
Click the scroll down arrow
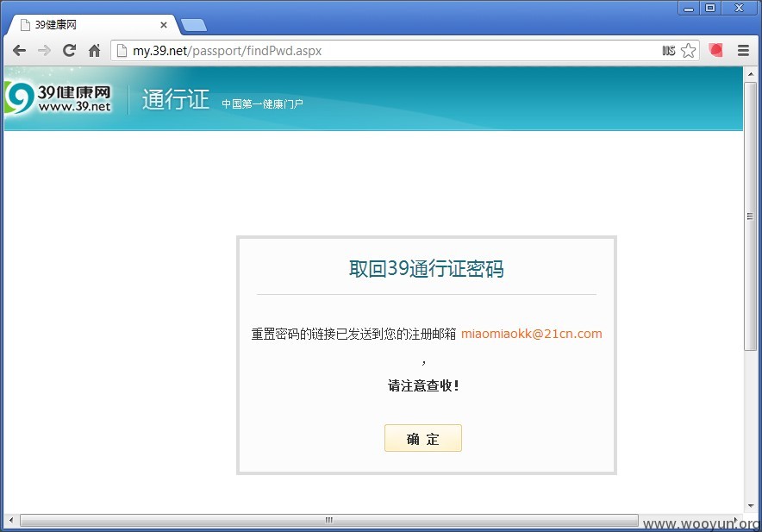pyautogui.click(x=750, y=506)
